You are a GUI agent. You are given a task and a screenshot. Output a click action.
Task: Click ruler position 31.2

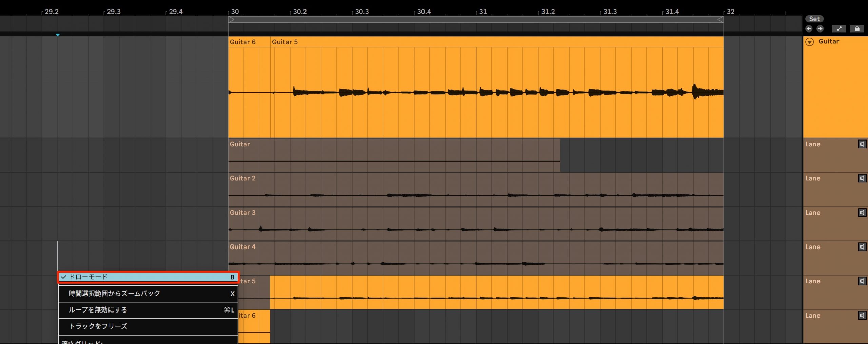click(548, 12)
